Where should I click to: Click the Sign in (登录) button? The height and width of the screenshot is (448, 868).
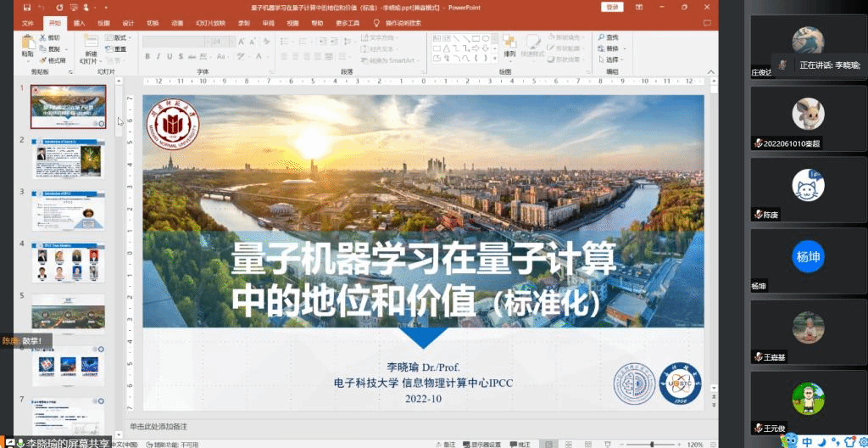point(611,7)
